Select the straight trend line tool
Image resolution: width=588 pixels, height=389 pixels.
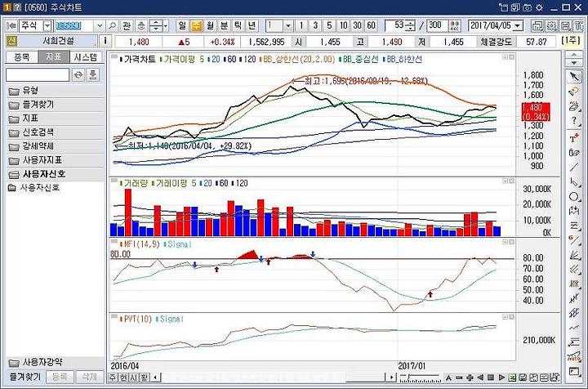click(574, 168)
